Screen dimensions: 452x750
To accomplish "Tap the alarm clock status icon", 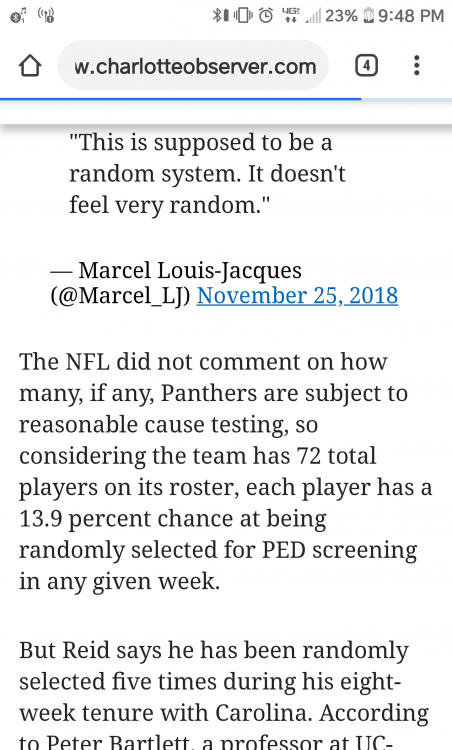I will [266, 16].
